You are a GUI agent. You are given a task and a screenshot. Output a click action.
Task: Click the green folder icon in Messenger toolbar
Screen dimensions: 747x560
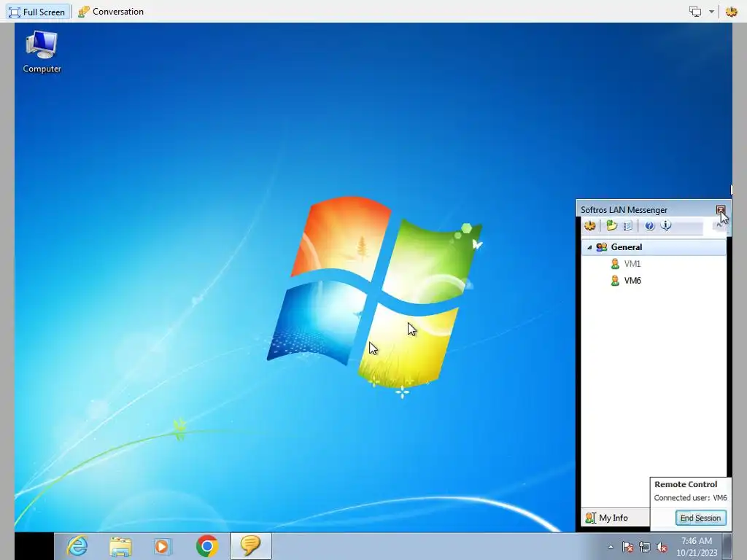(612, 226)
